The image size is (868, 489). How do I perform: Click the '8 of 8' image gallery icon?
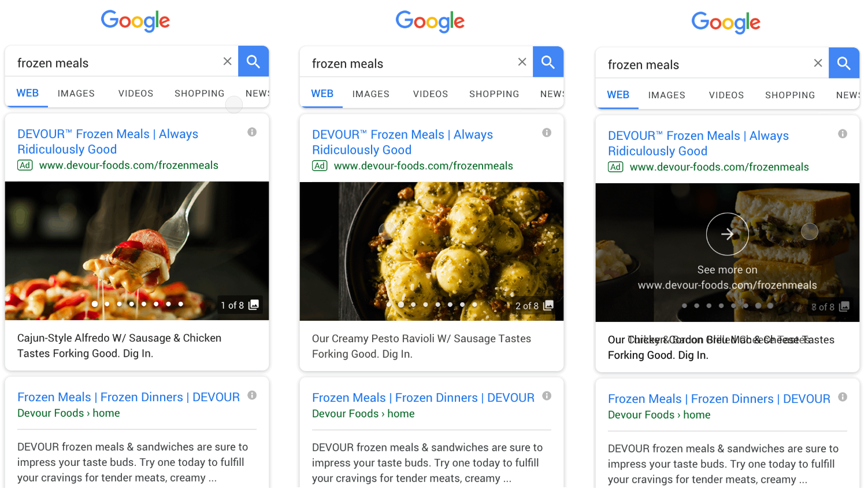(x=844, y=307)
